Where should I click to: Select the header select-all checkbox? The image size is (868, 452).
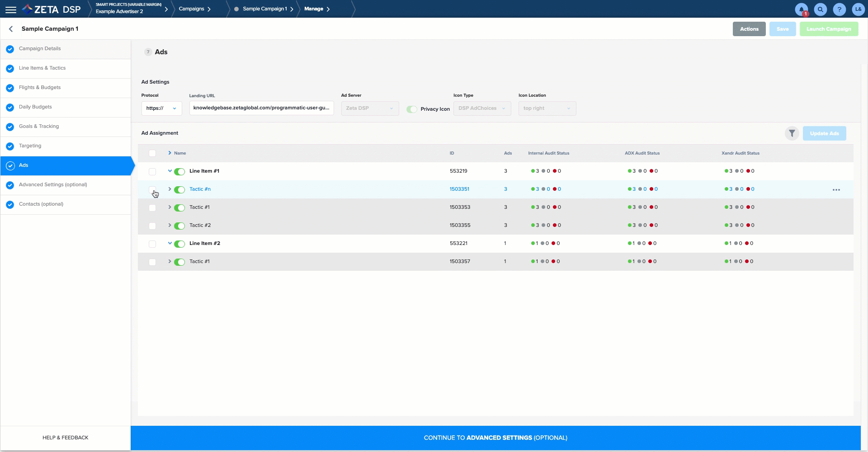[152, 153]
